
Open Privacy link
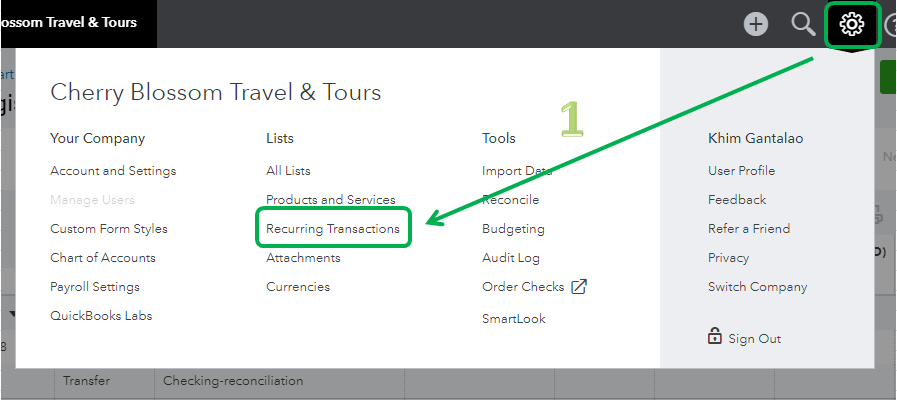[728, 258]
